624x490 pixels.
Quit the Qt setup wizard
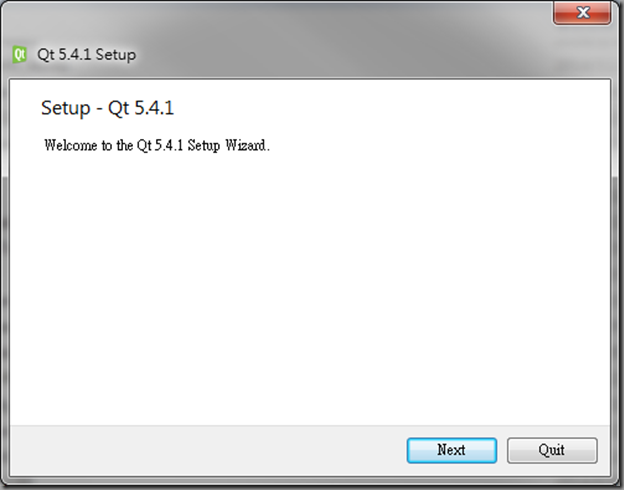tap(552, 450)
